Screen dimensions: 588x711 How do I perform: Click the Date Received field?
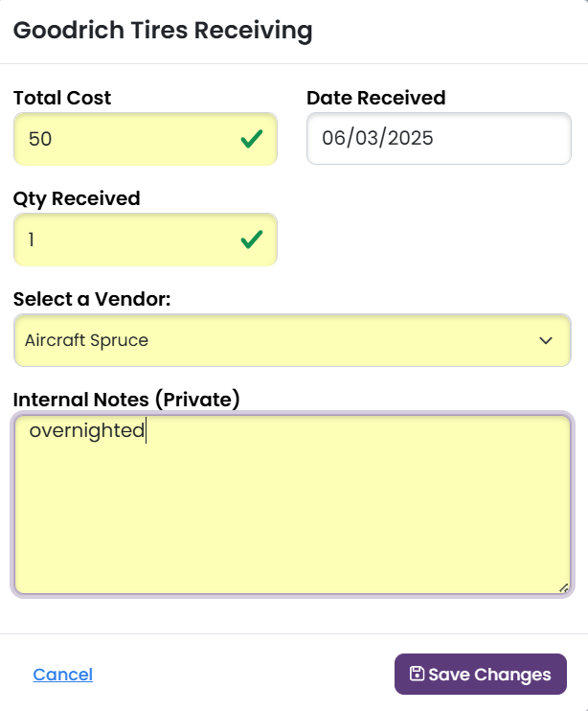point(439,138)
